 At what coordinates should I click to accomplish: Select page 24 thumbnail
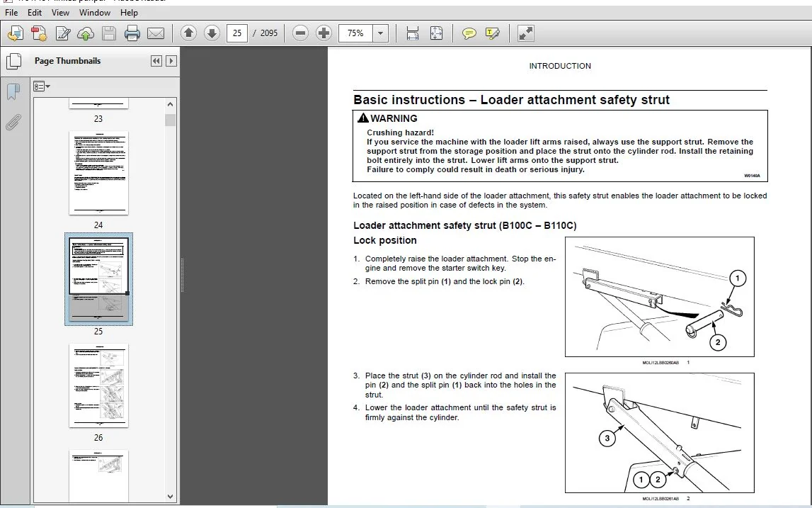pos(98,173)
